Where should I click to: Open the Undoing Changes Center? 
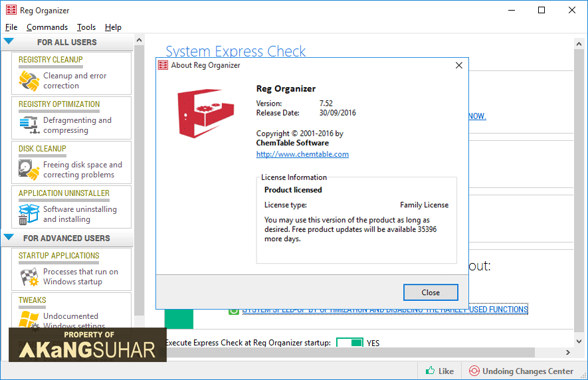coord(521,371)
